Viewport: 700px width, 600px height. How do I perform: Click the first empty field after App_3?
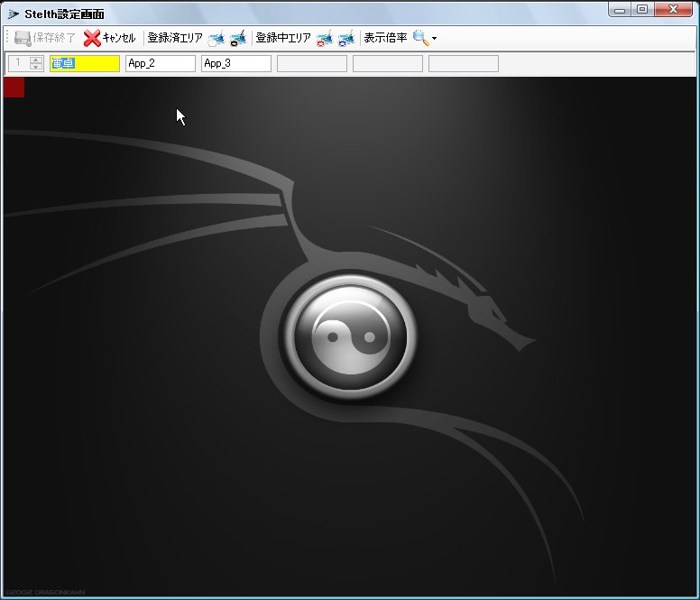point(312,63)
